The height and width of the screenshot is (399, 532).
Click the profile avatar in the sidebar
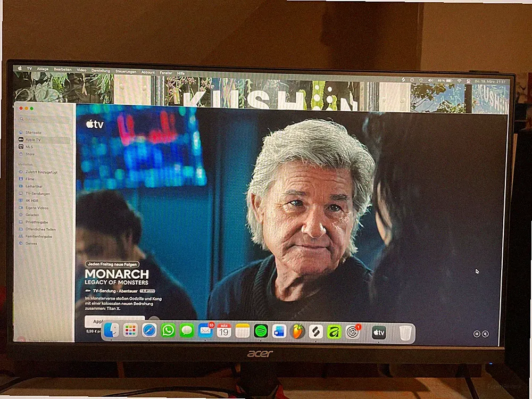click(22, 339)
